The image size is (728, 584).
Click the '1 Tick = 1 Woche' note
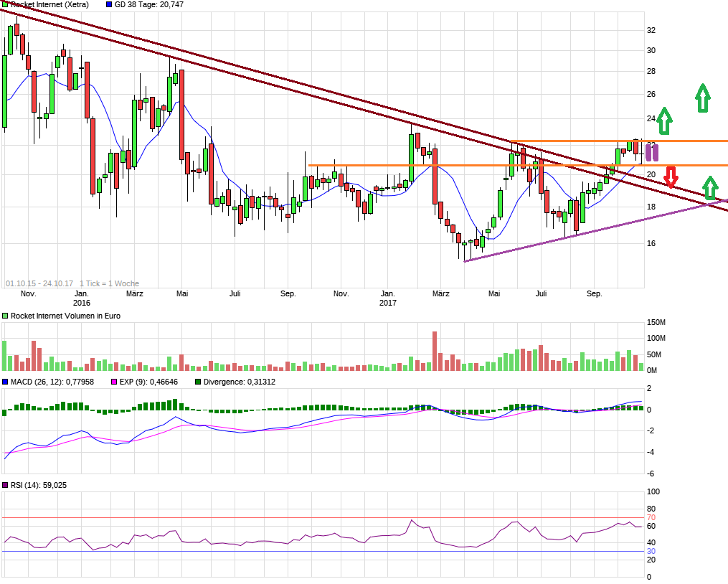tap(109, 283)
